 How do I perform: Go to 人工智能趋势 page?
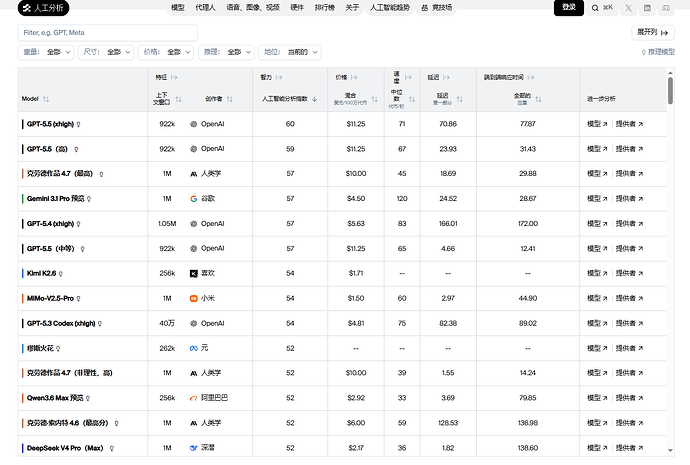390,7
